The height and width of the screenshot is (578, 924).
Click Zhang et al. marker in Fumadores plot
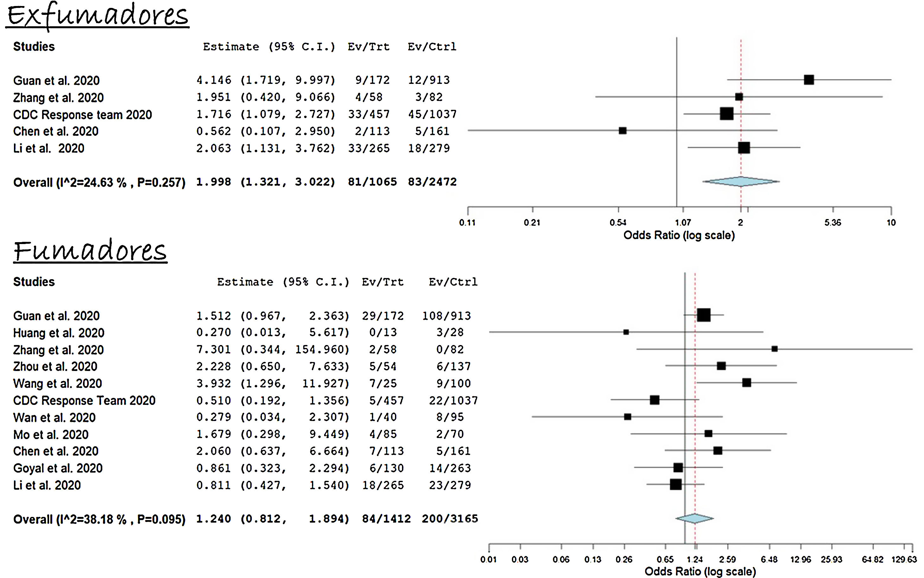pos(774,349)
